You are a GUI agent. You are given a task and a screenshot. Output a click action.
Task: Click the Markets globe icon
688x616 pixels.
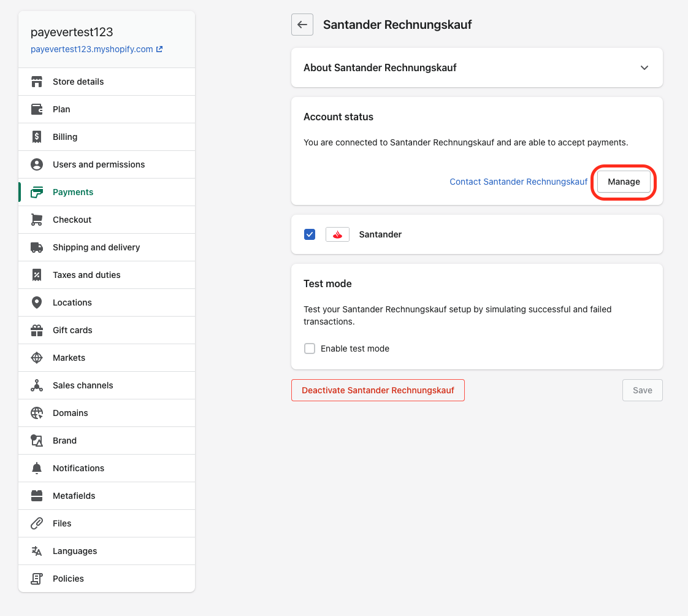coord(37,358)
